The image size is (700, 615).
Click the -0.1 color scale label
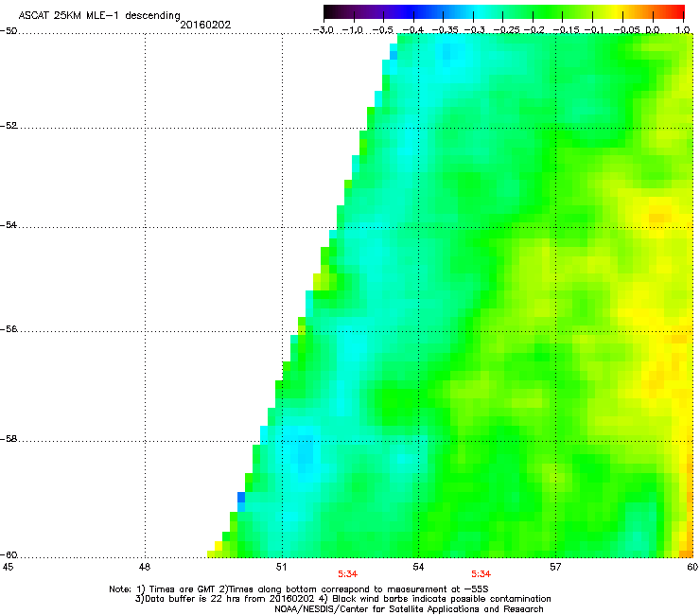click(594, 30)
